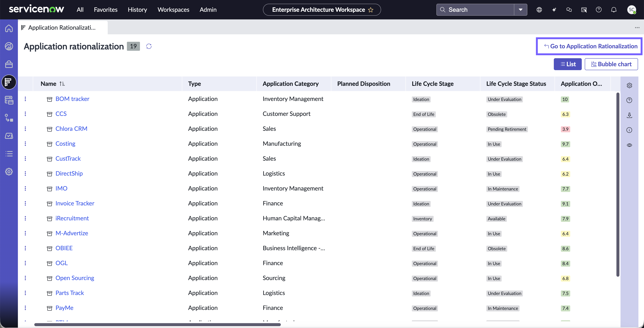
Task: Open row actions menu for DirectShip
Action: [x=25, y=174]
